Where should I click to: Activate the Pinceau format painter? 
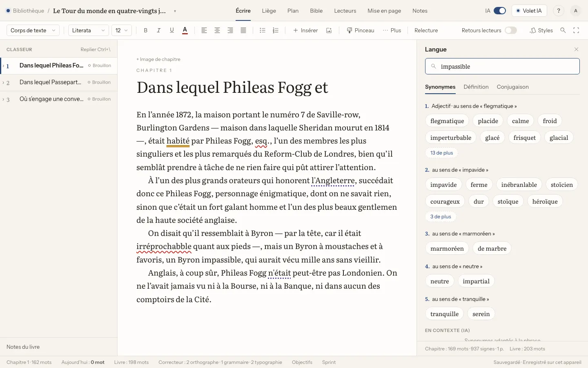(x=361, y=30)
